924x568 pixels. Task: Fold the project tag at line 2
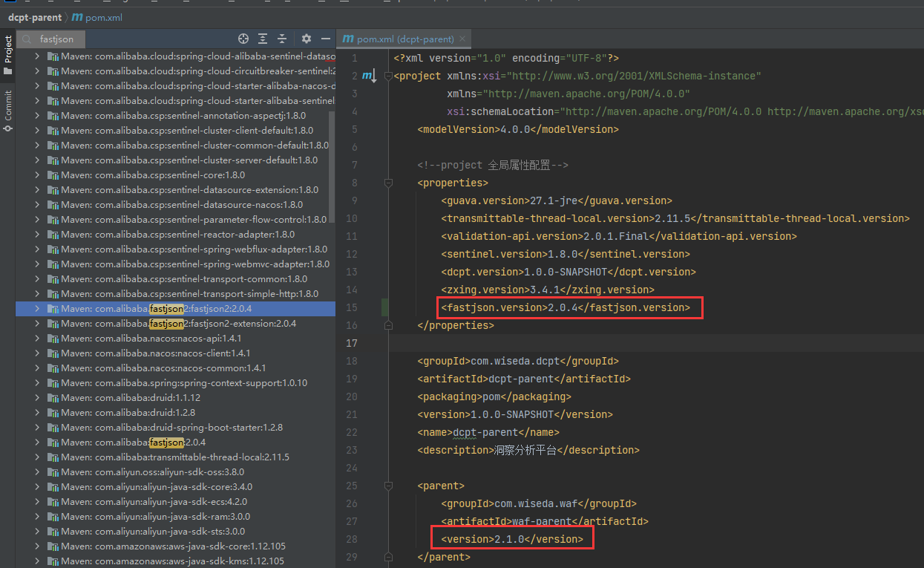389,76
